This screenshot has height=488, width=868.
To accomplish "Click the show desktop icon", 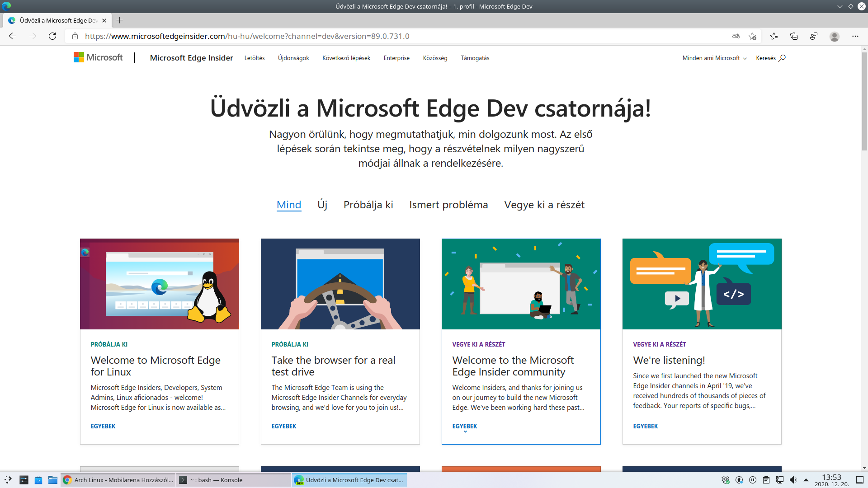I will (x=860, y=480).
